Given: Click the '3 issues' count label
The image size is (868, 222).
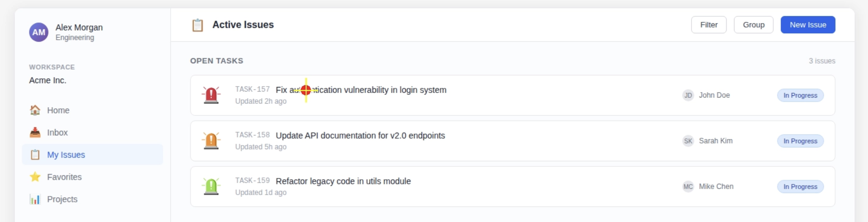Looking at the screenshot, I should [x=822, y=61].
